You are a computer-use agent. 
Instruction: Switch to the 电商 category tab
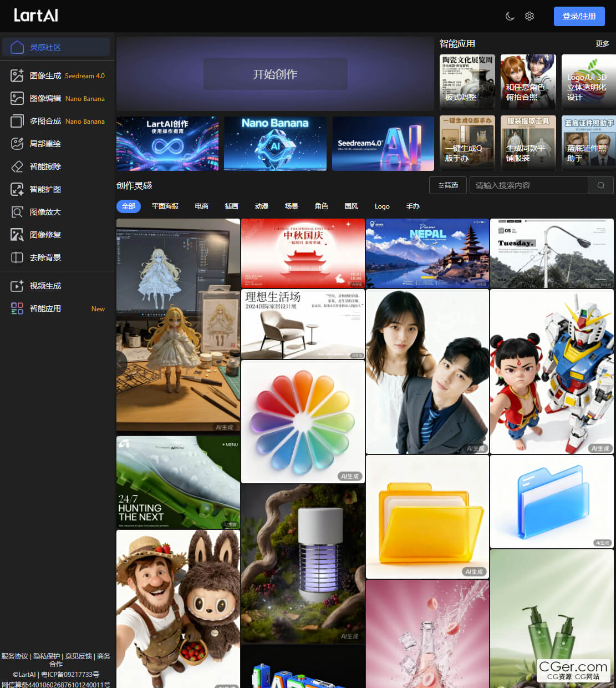(x=202, y=206)
